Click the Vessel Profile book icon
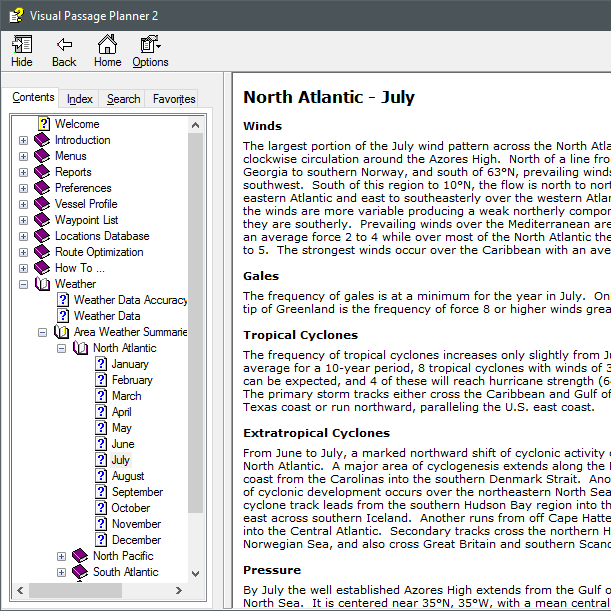 click(42, 204)
